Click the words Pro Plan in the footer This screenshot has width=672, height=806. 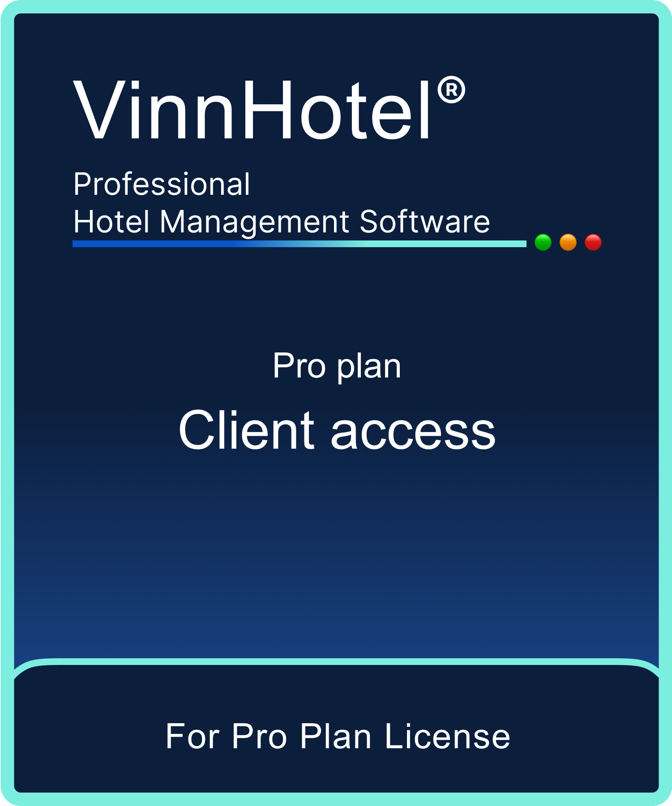pyautogui.click(x=301, y=736)
